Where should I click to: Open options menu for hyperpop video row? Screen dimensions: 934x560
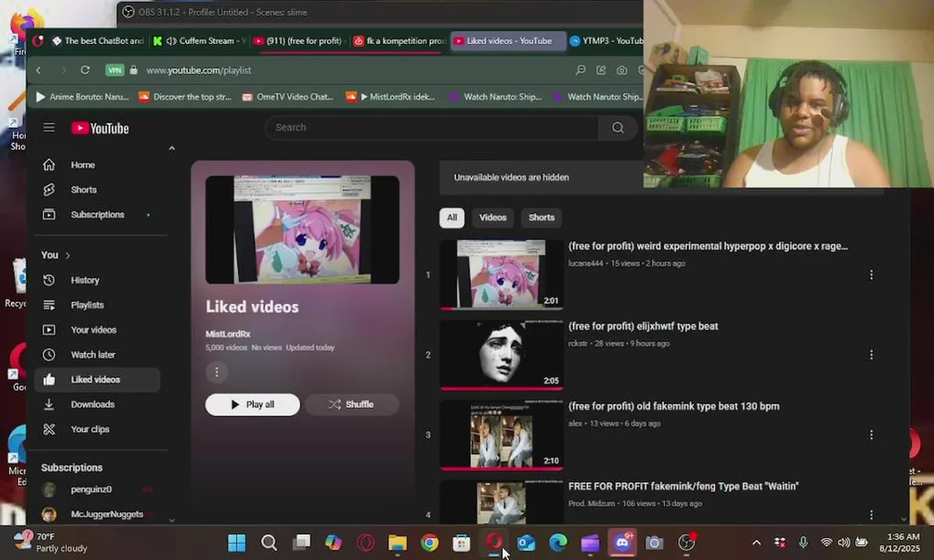(x=871, y=275)
